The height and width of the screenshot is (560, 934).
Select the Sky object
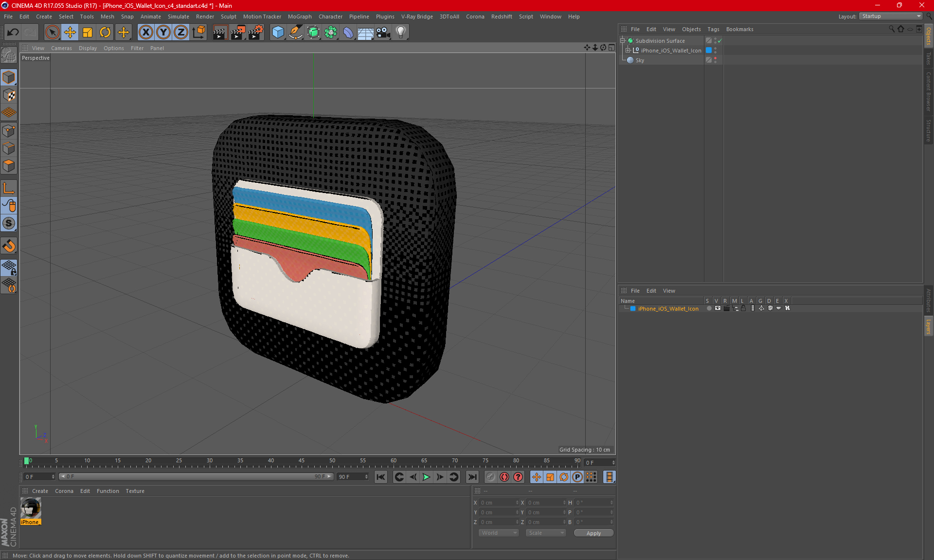[640, 60]
